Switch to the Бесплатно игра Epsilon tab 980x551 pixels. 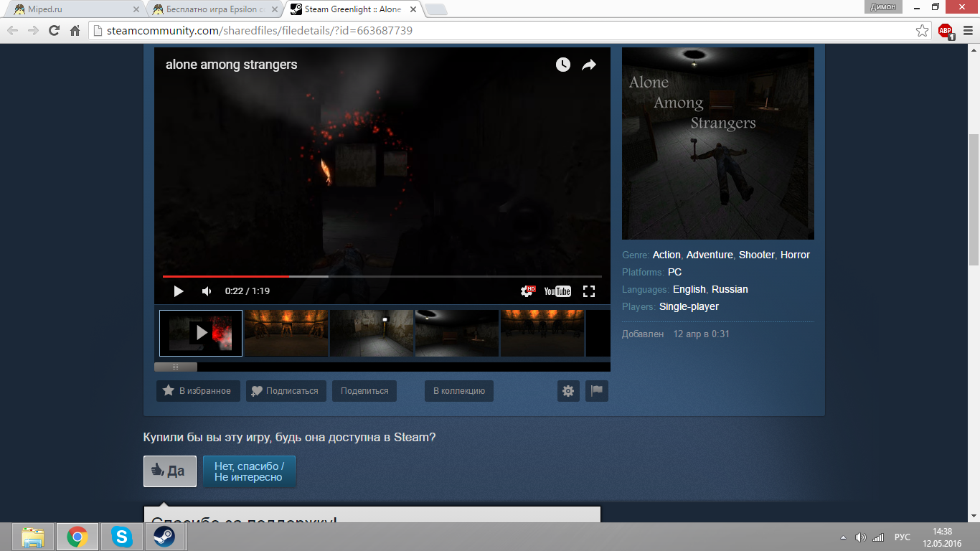click(x=214, y=9)
